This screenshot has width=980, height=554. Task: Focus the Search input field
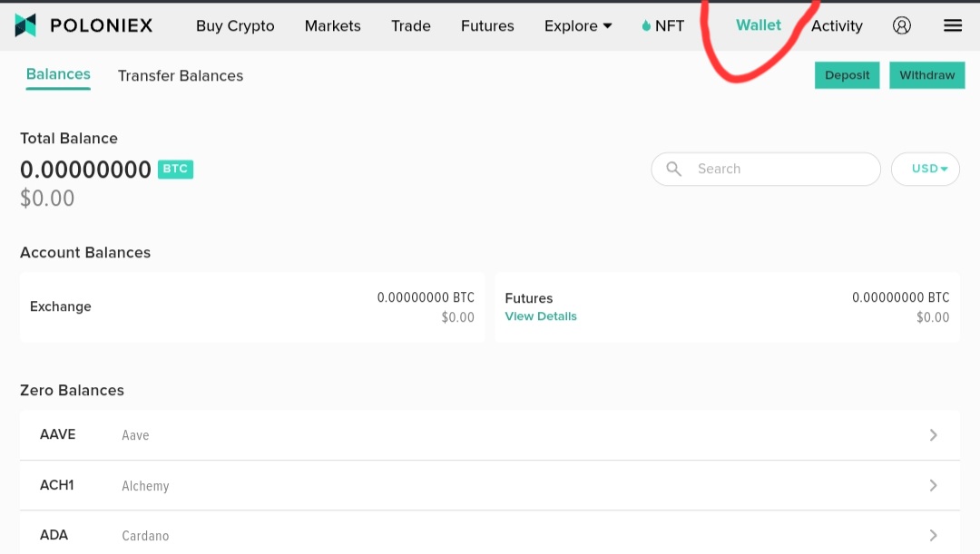coord(766,169)
